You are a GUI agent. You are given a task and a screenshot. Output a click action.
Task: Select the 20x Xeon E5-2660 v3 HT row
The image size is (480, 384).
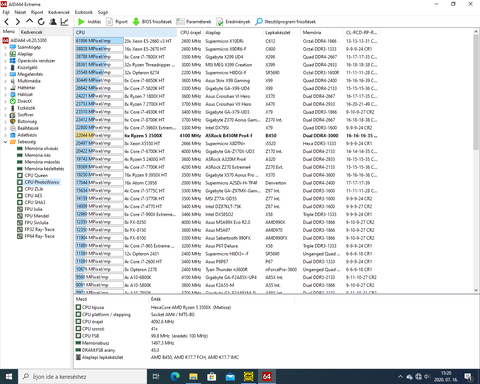coord(227,41)
